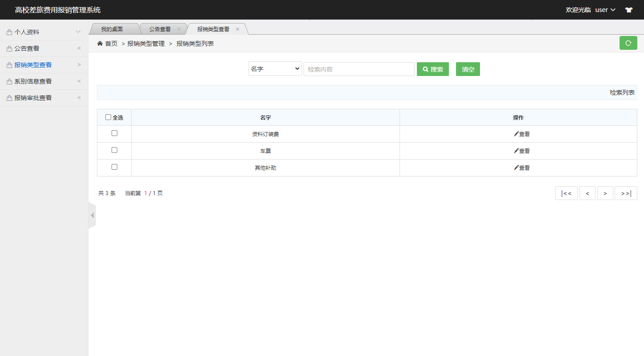
Task: Close the 公告查看 tab
Action: (179, 29)
